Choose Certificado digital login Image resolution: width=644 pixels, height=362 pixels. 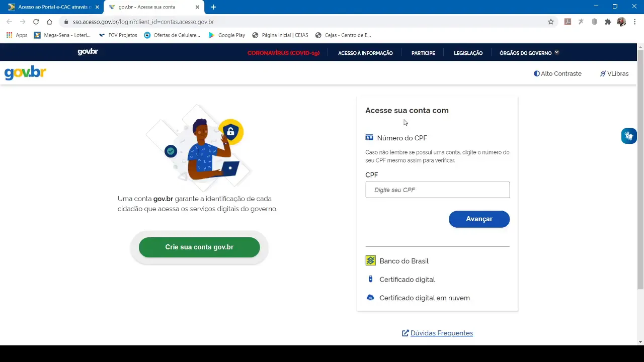pos(400,280)
